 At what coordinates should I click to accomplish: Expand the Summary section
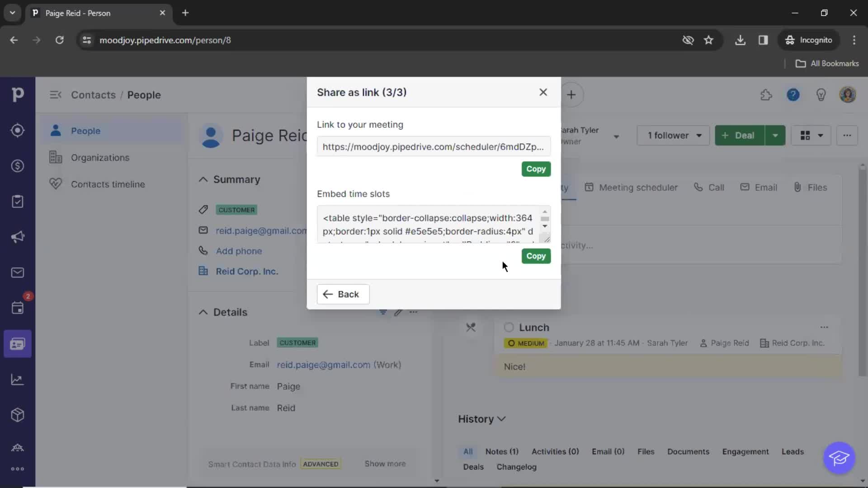coord(204,180)
